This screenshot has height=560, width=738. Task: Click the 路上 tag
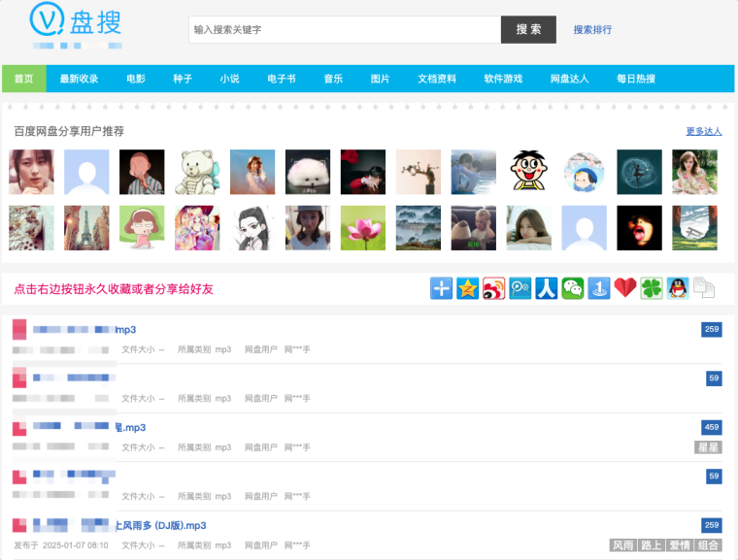(652, 545)
